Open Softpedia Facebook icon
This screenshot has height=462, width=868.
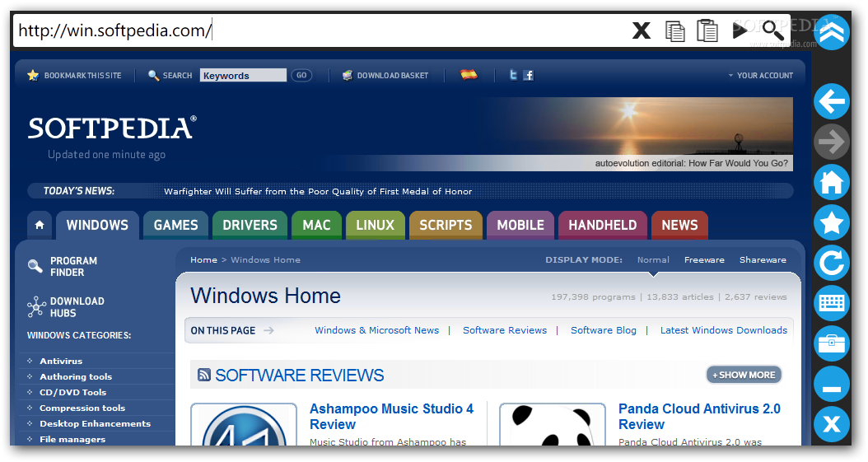click(529, 75)
